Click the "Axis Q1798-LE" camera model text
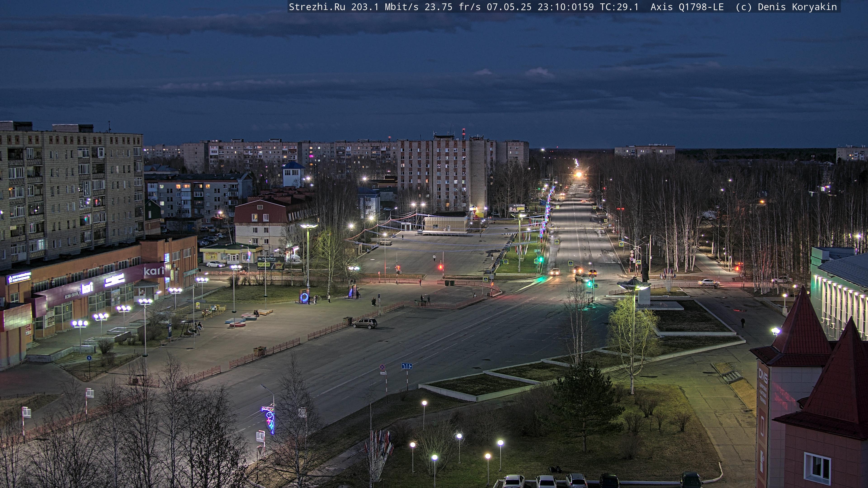Viewport: 868px width, 488px height. [687, 7]
